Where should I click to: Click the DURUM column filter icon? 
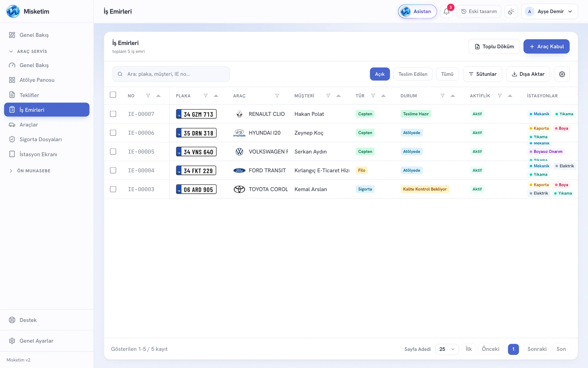[x=443, y=96]
